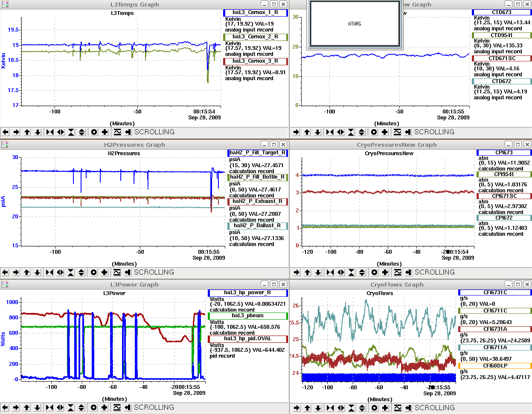The width and height of the screenshot is (532, 414).
Task: Pan up in the L3Temps graph toolbar
Action: (x=27, y=132)
